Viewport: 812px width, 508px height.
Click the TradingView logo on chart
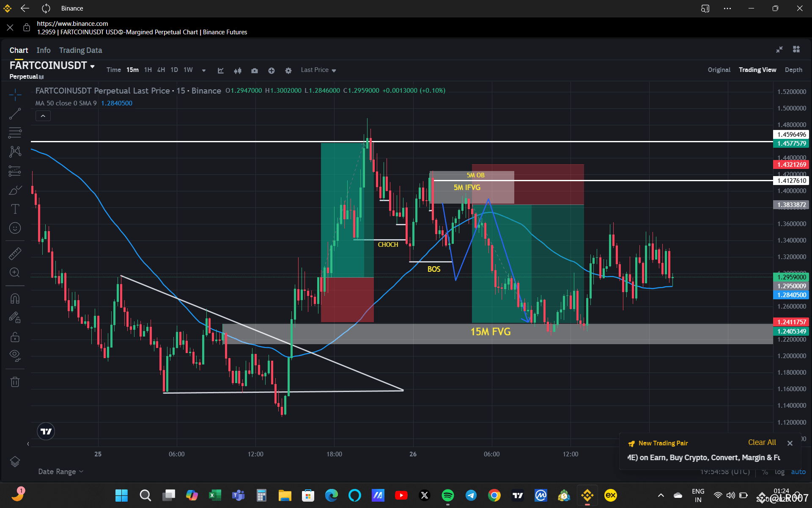point(46,431)
